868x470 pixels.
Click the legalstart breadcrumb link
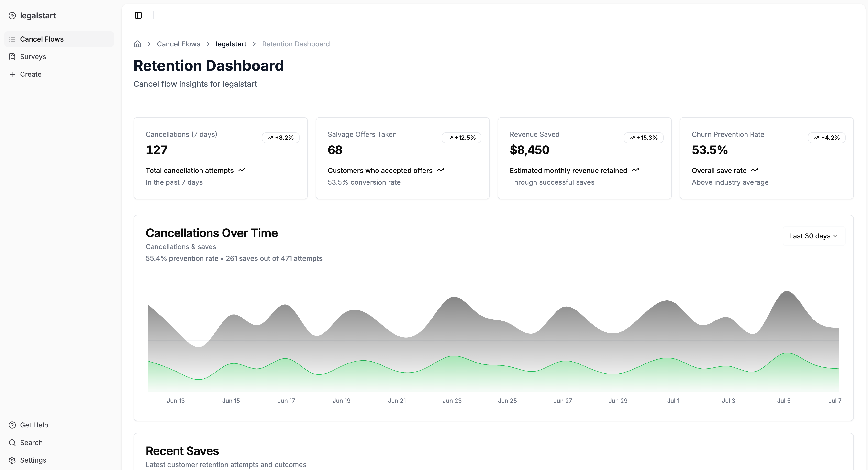231,44
